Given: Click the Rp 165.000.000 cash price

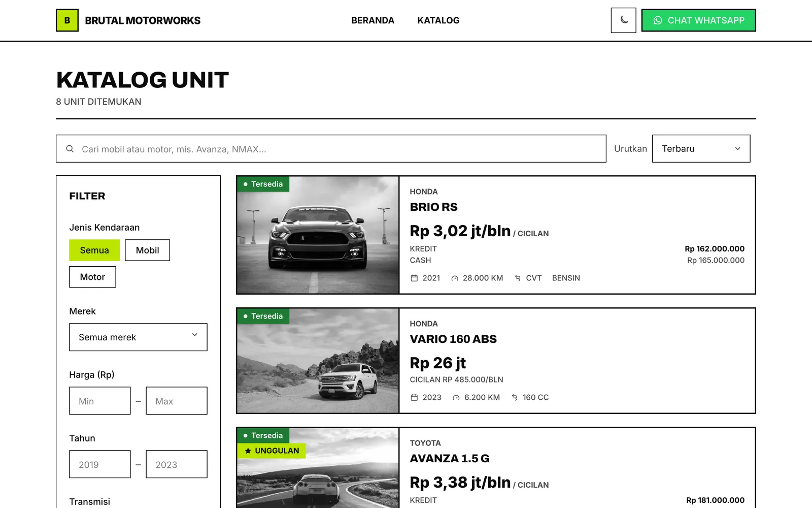Looking at the screenshot, I should [716, 260].
